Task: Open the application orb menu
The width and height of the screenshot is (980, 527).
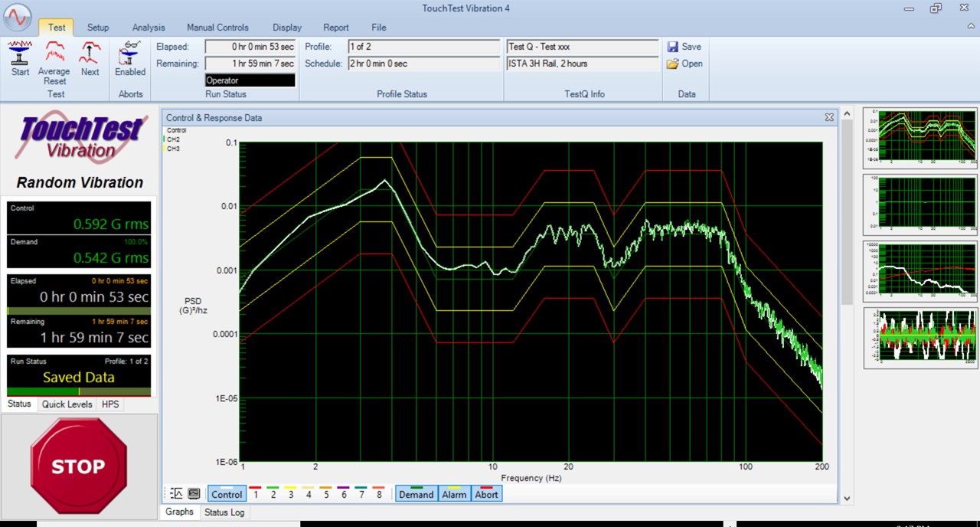Action: click(18, 18)
